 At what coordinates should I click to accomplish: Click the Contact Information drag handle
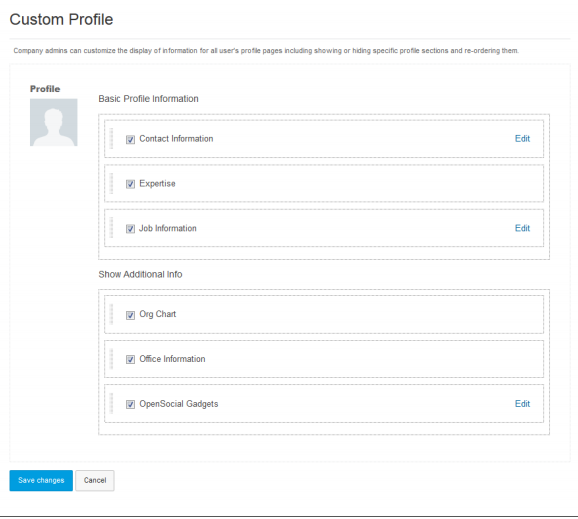click(111, 139)
